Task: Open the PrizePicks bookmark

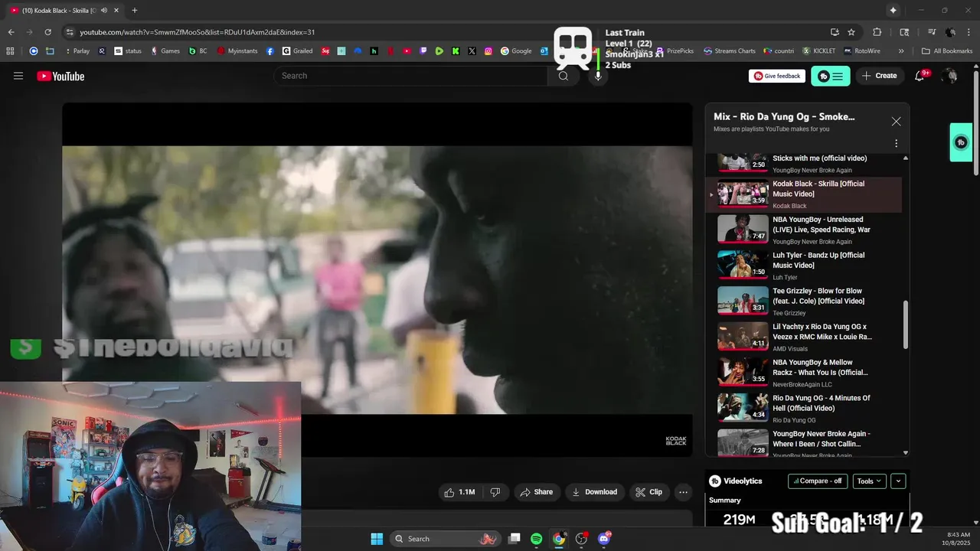Action: [x=675, y=51]
